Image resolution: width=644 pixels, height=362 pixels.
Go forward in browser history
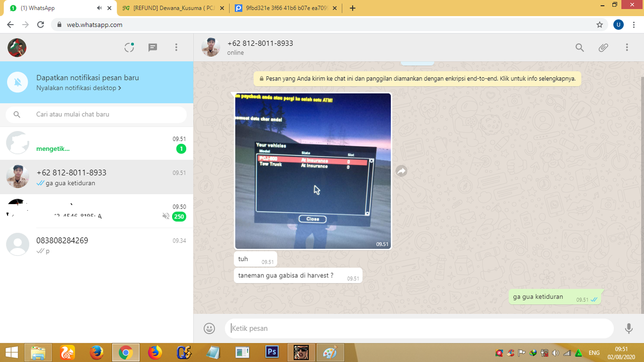pos(26,25)
